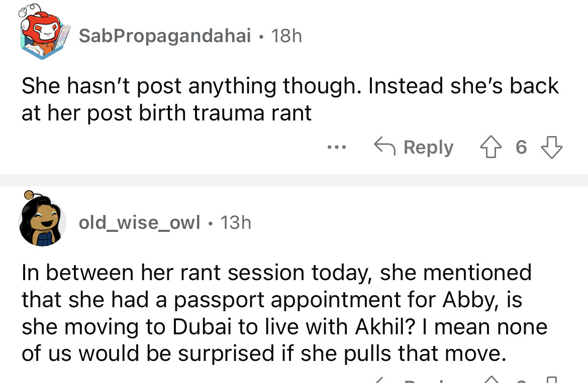The image size is (588, 383).
Task: Tap the line mentioning Dubai and Akhil
Action: pyautogui.click(x=284, y=327)
